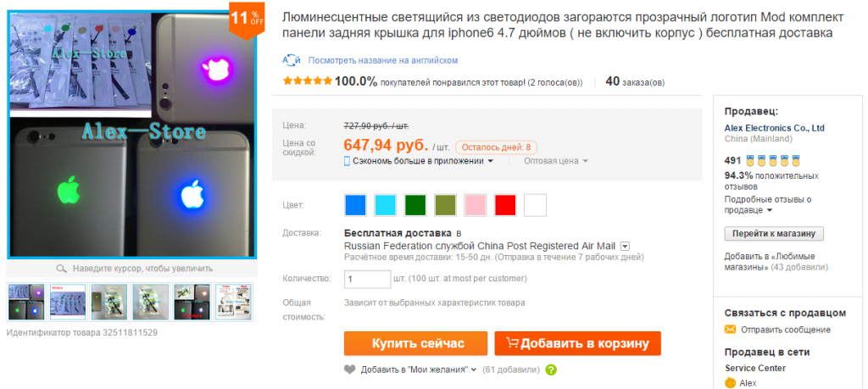Click the envelope icon for sending a message
Screen dimensions: 868x389
click(x=730, y=330)
